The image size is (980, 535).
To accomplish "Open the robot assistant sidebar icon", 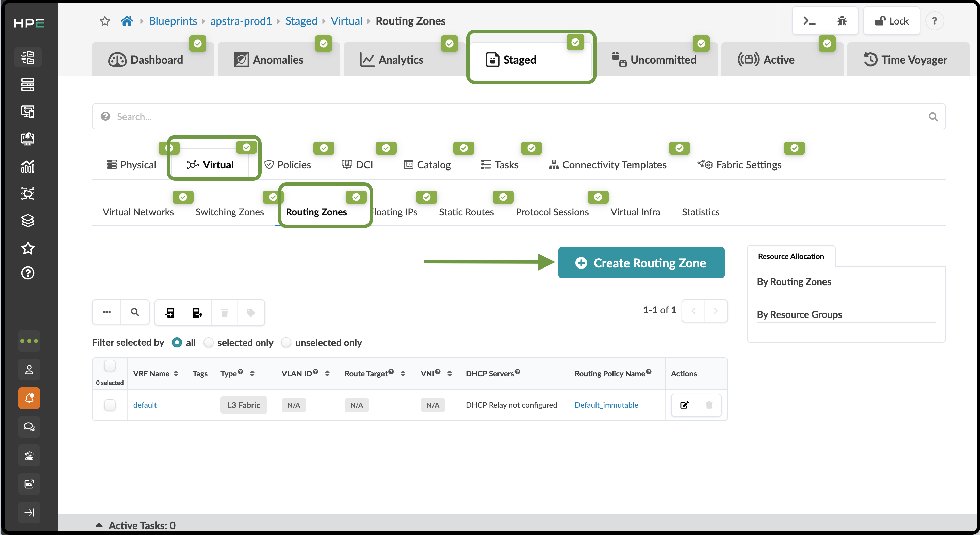I will (x=29, y=455).
